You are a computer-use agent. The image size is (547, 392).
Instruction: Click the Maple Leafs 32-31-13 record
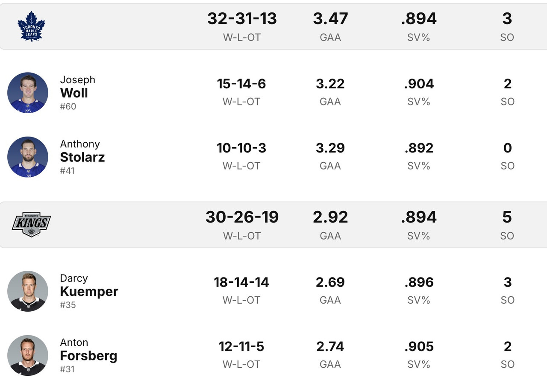(242, 19)
